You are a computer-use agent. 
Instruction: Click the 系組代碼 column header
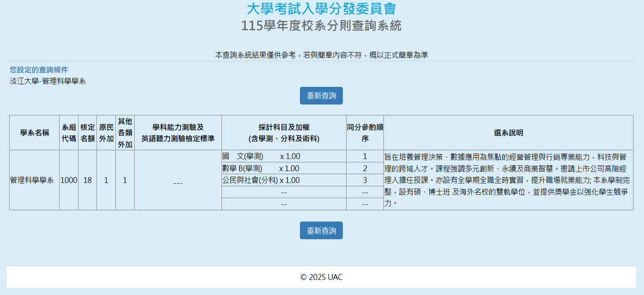[69, 133]
